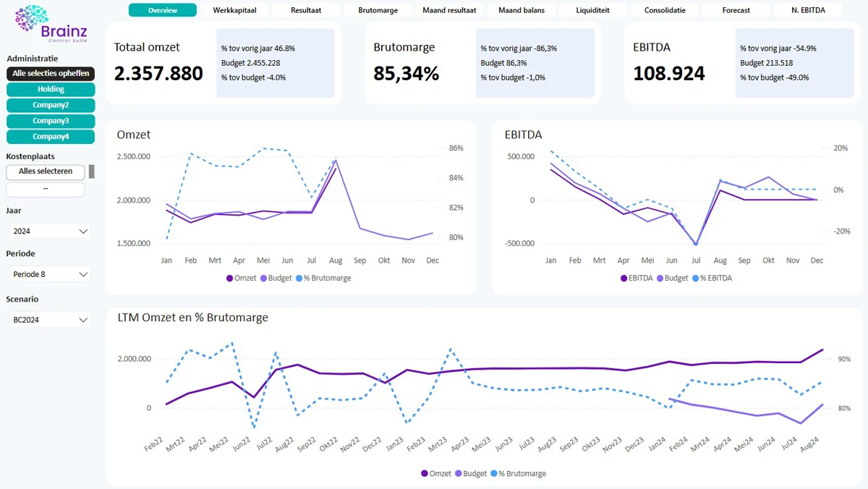This screenshot has height=489, width=868.
Task: Open the Periode 8 dropdown
Action: point(51,275)
